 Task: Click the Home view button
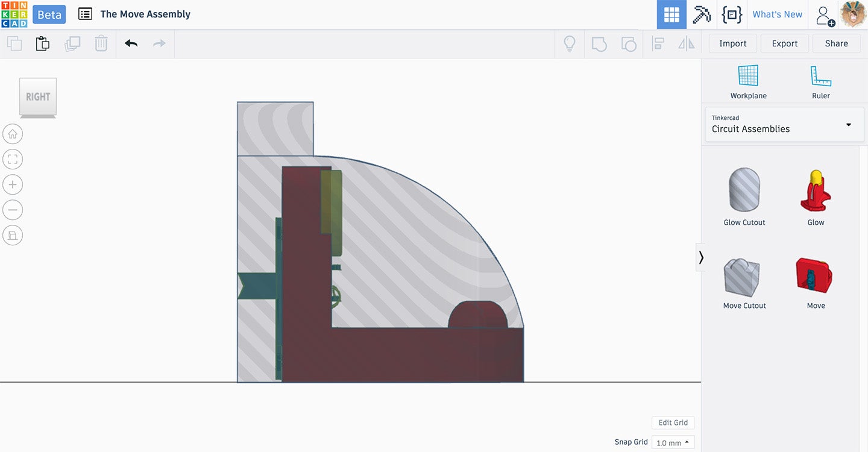coord(13,134)
